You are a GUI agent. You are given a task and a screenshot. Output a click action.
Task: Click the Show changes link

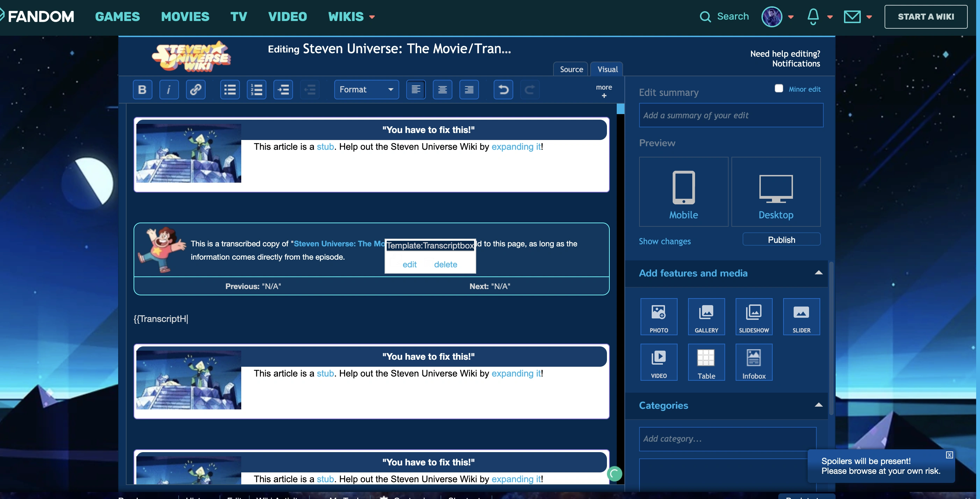(x=664, y=241)
